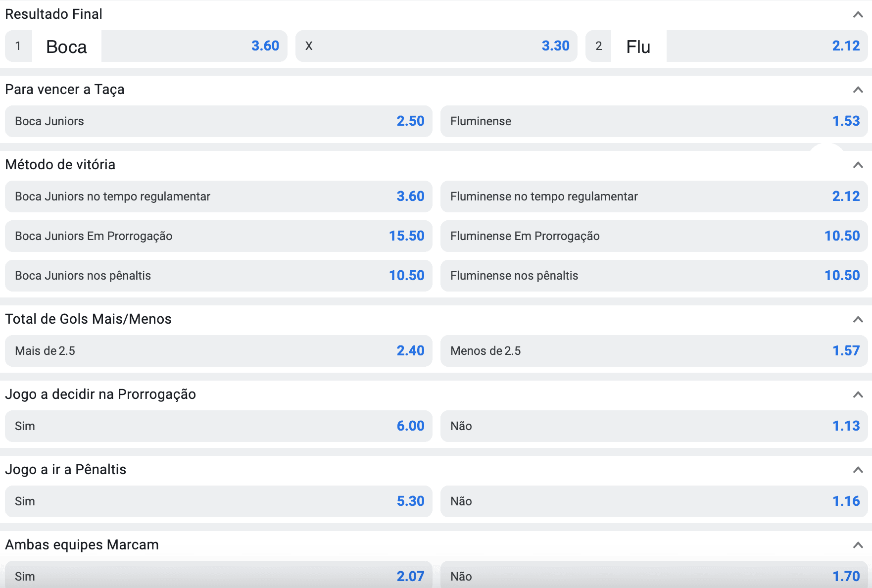
Task: Collapse Jogo a decidir na Prorrogação section
Action: (x=858, y=394)
